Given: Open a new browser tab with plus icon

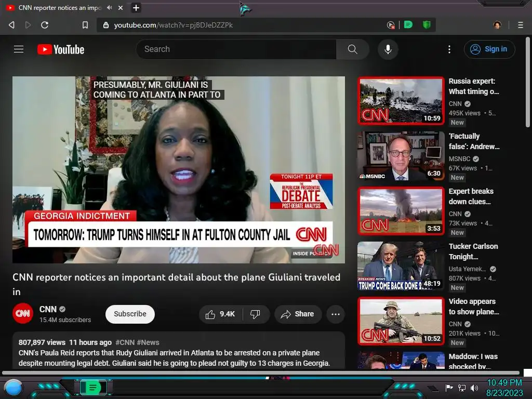Looking at the screenshot, I should point(136,7).
